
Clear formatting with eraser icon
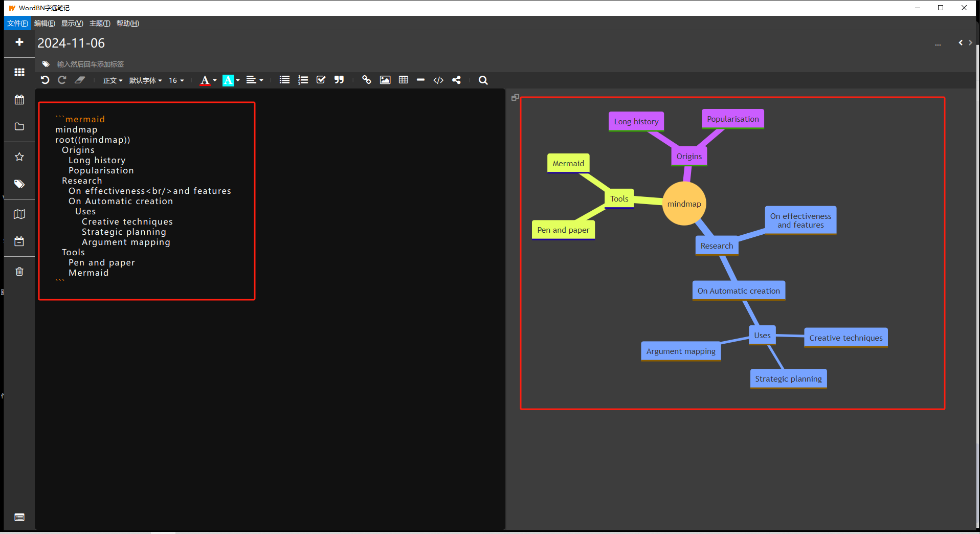80,80
